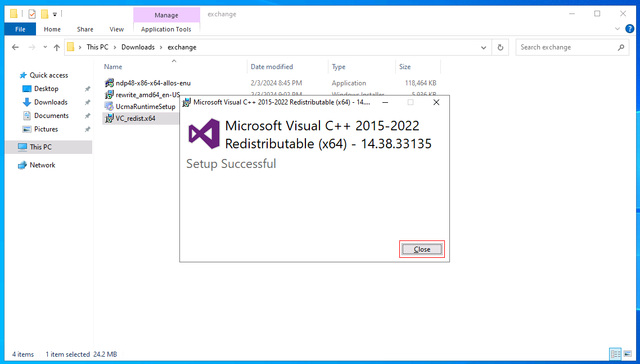The image size is (640, 364).
Task: Click the search magnifier icon
Action: tap(621, 47)
